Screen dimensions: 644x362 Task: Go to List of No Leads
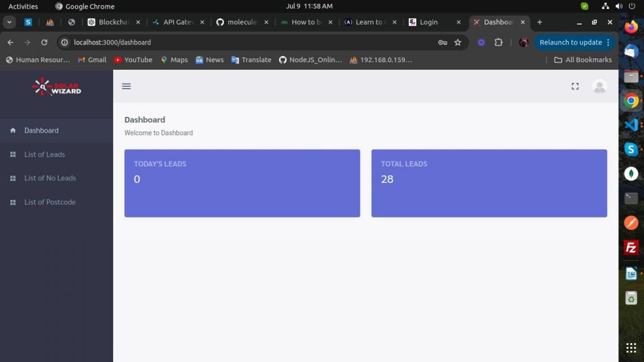coord(50,178)
